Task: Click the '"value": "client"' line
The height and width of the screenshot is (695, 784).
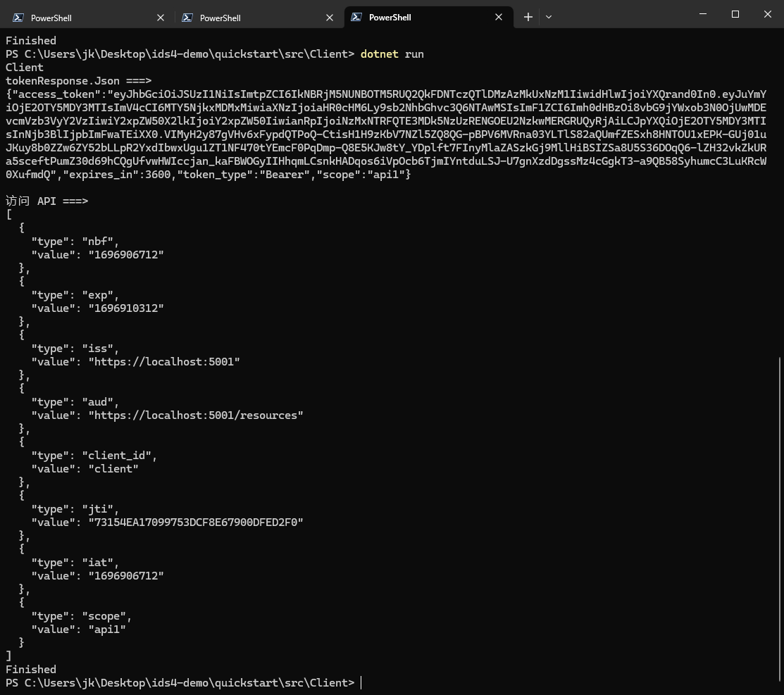Action: click(85, 469)
